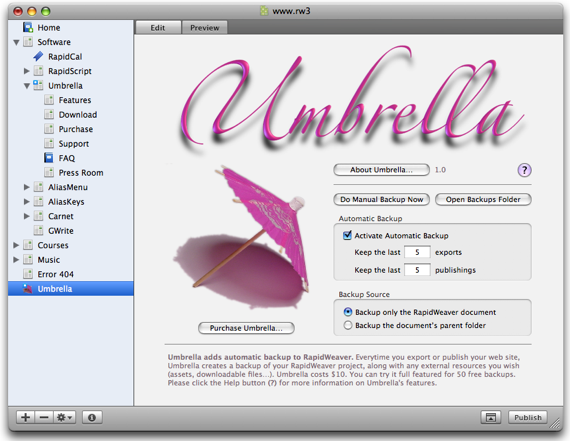The image size is (570, 441).
Task: Click the publishings count input field
Action: [417, 270]
